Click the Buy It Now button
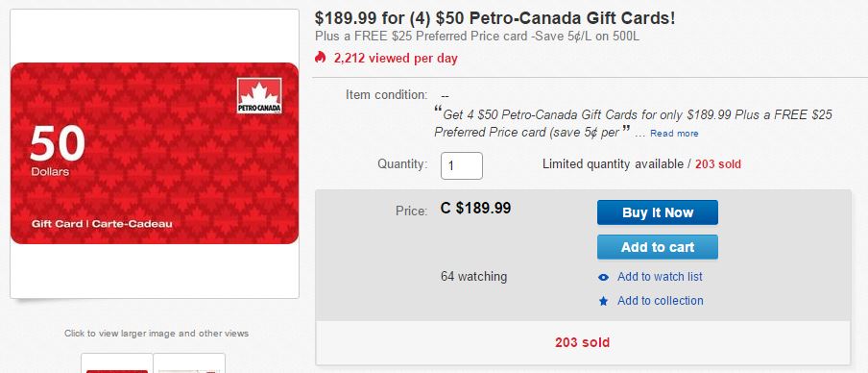This screenshot has height=373, width=868. (x=657, y=212)
